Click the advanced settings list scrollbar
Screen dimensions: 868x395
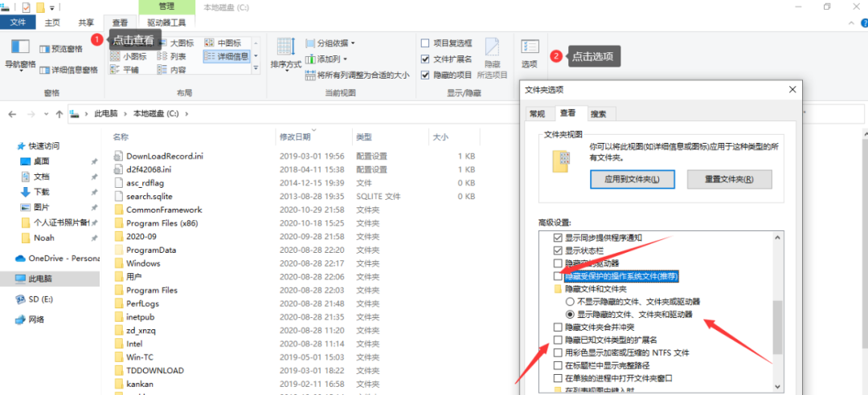[x=777, y=329]
